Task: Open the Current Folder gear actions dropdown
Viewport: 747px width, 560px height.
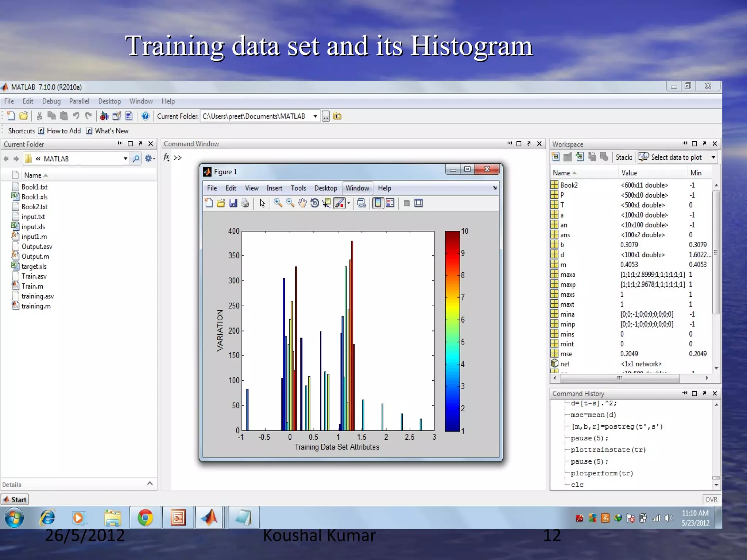Action: [x=150, y=159]
